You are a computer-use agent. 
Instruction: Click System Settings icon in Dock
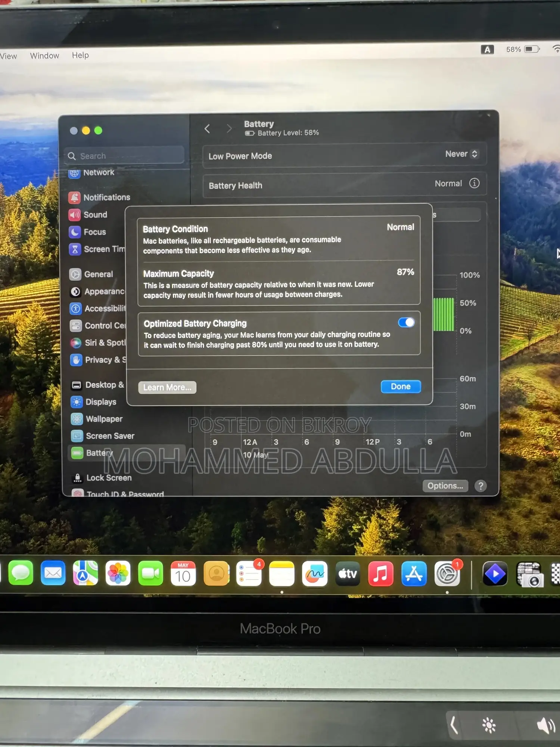(x=447, y=574)
